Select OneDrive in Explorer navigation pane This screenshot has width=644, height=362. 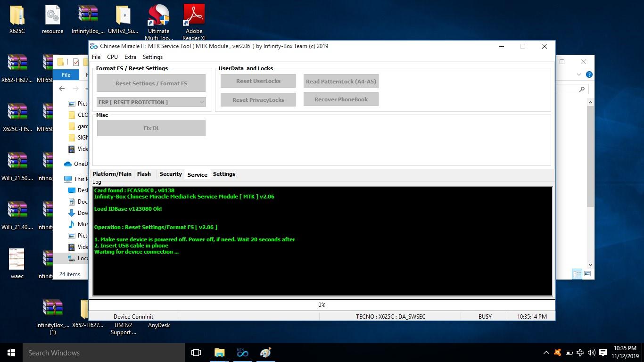coord(75,164)
